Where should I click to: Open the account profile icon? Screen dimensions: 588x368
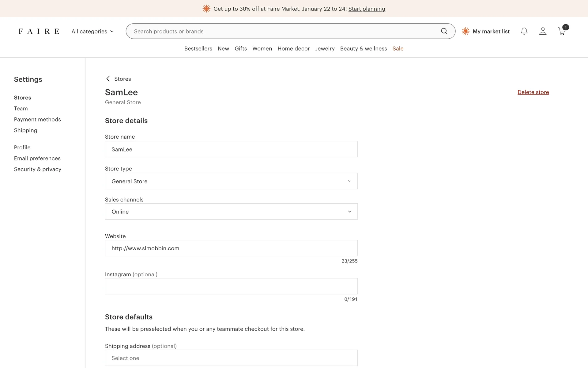tap(543, 31)
